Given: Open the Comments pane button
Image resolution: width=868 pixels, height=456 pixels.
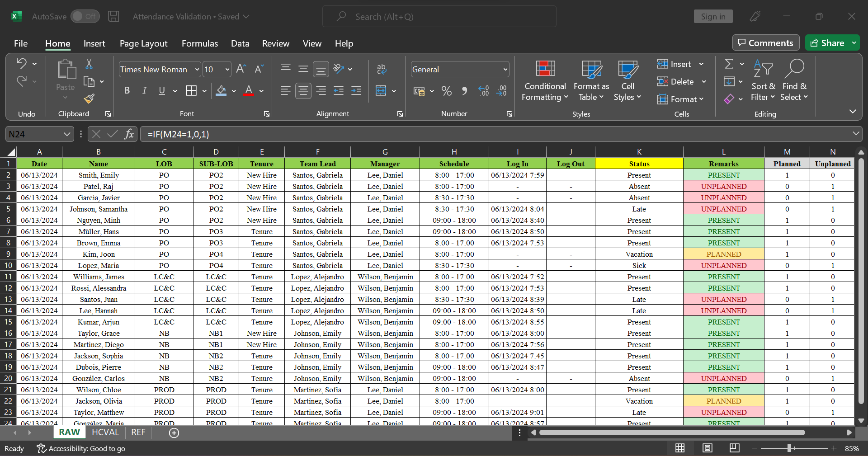Looking at the screenshot, I should point(765,43).
